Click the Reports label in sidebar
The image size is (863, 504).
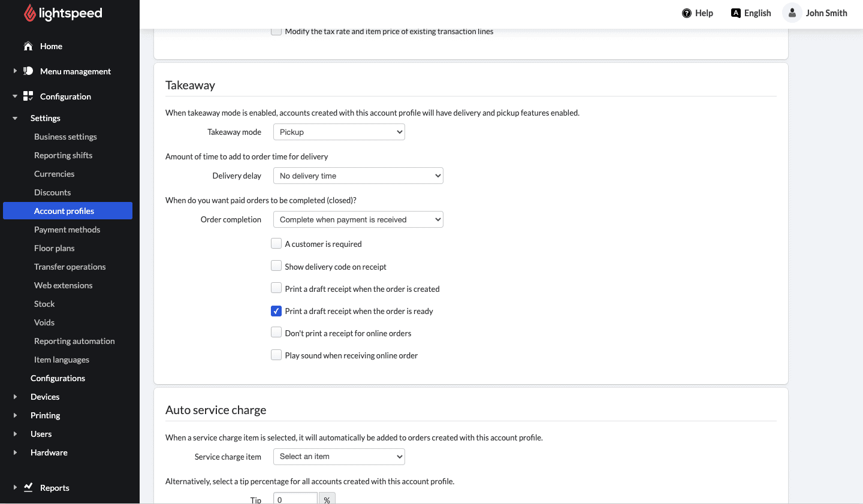point(55,488)
